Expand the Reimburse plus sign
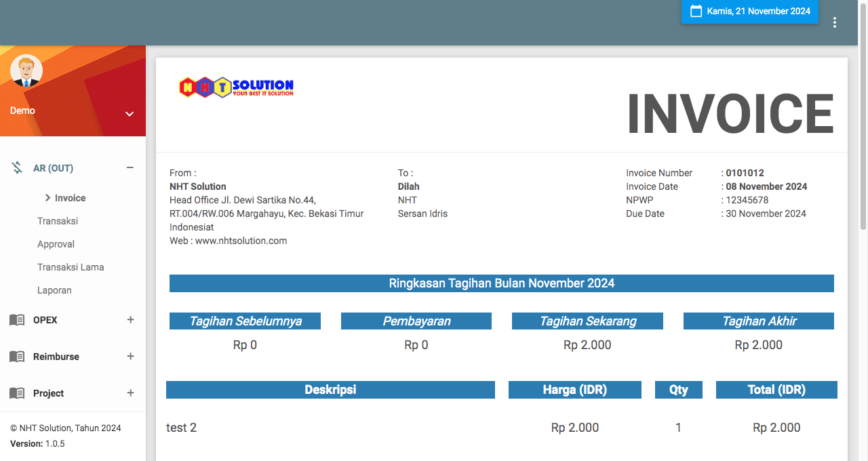 (130, 357)
